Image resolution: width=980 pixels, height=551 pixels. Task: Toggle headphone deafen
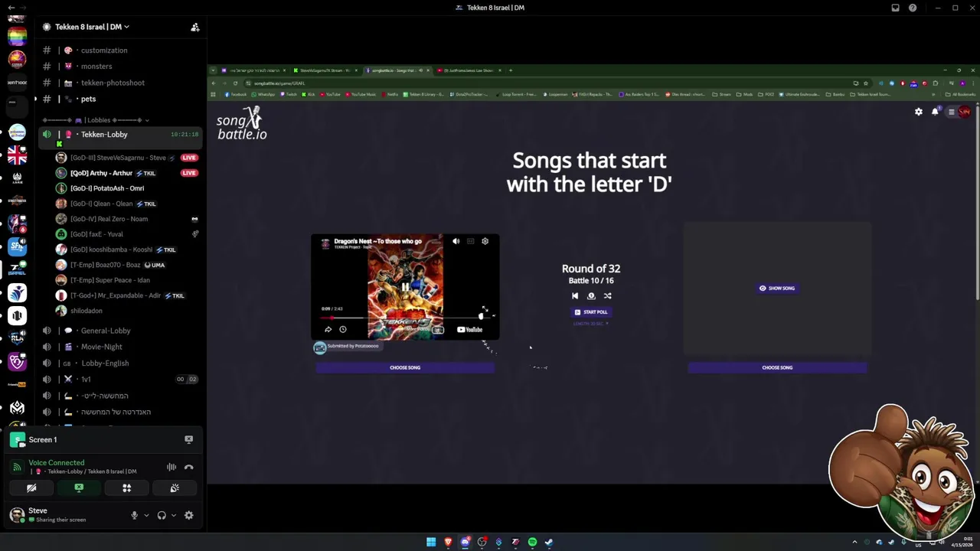coord(162,515)
